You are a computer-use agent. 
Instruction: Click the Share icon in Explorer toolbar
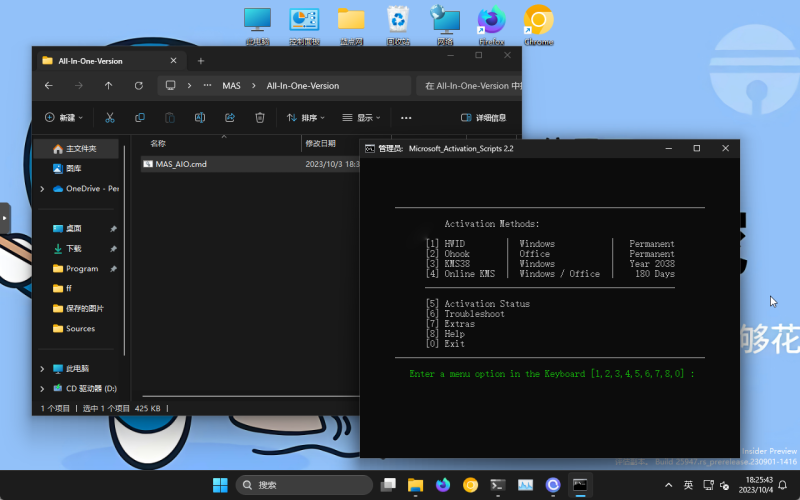click(x=230, y=118)
